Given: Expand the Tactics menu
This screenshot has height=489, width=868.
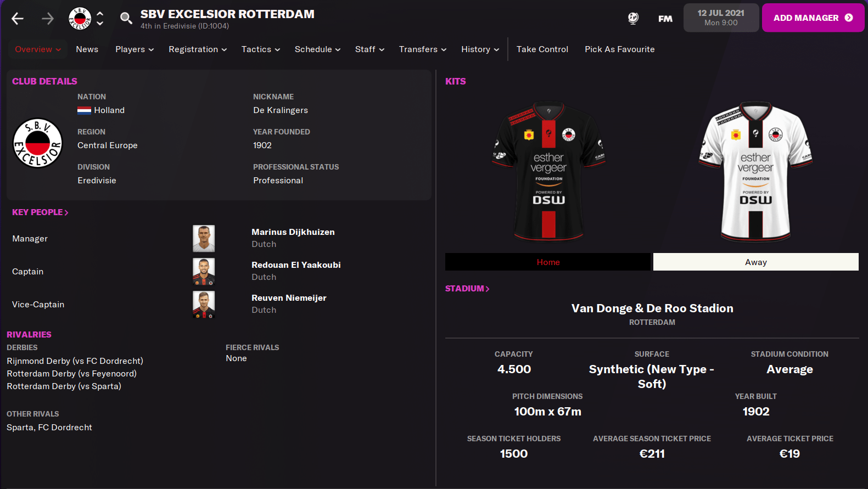Looking at the screenshot, I should click(x=261, y=49).
